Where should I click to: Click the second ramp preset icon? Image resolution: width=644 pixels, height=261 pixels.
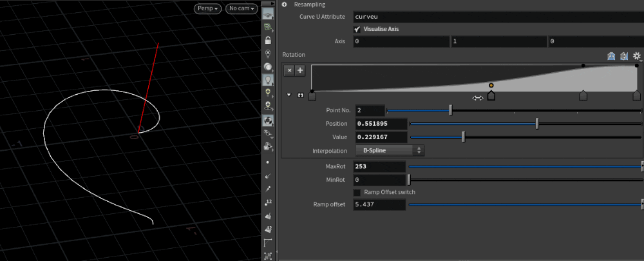(x=623, y=57)
